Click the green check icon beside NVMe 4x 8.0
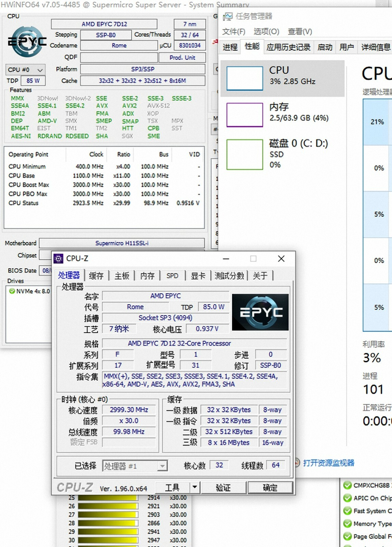This screenshot has width=392, height=547. 12,291
